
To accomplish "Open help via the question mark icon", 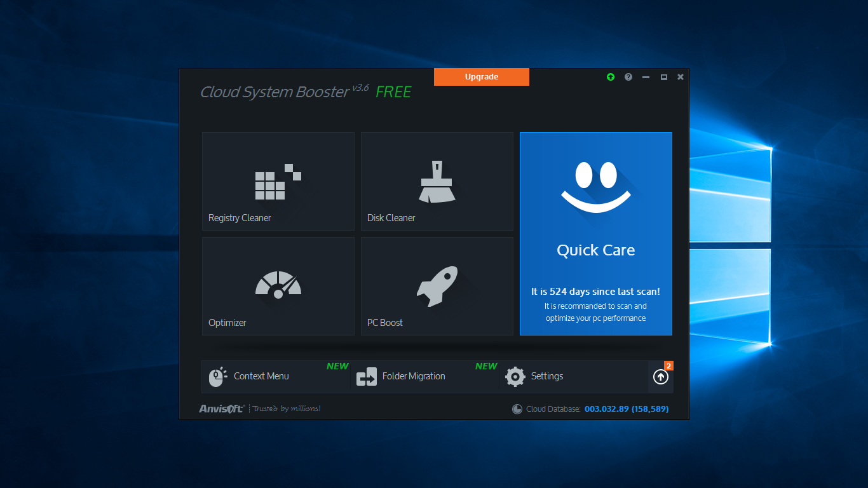I will point(628,77).
